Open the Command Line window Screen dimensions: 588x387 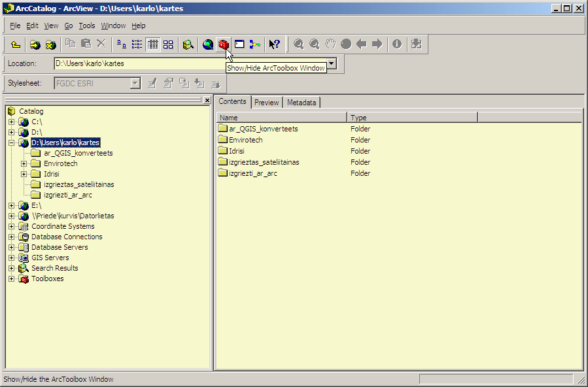[239, 44]
